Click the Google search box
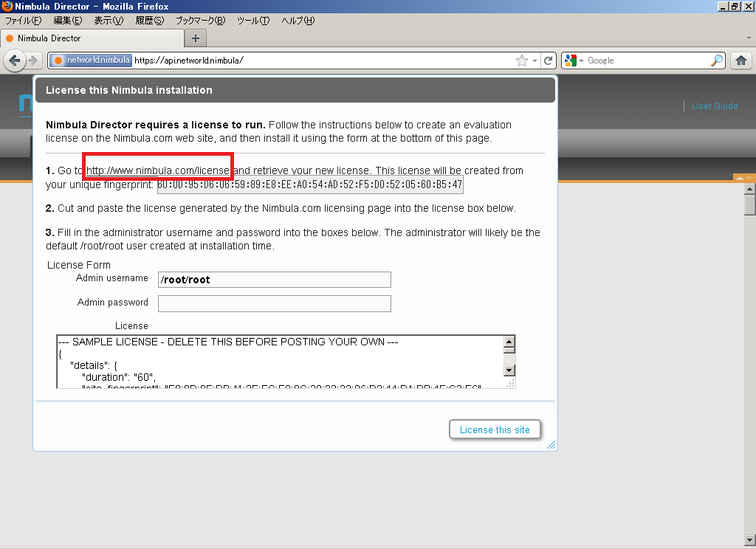Image resolution: width=756 pixels, height=549 pixels. 647,61
